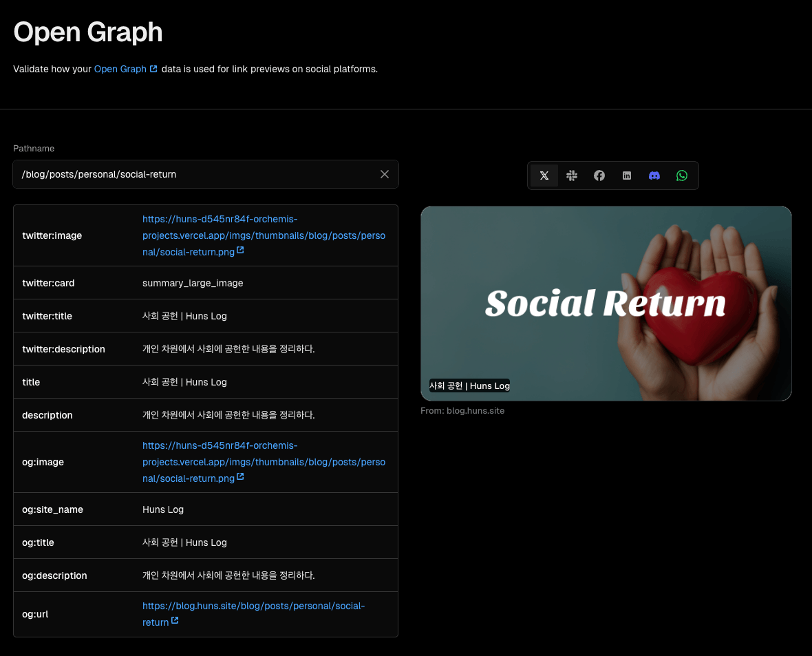This screenshot has width=812, height=656.
Task: Click into the Pathname input field
Action: (196, 174)
